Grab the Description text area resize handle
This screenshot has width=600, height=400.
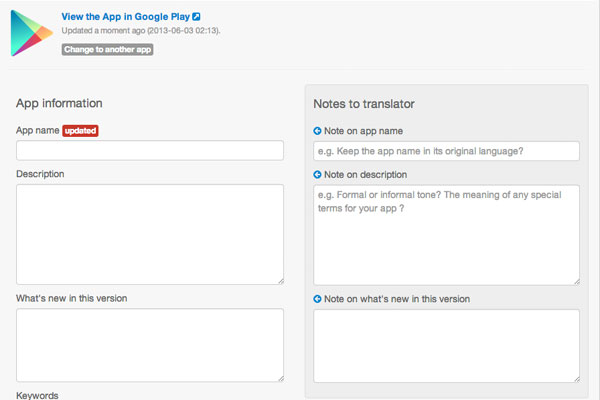281,281
